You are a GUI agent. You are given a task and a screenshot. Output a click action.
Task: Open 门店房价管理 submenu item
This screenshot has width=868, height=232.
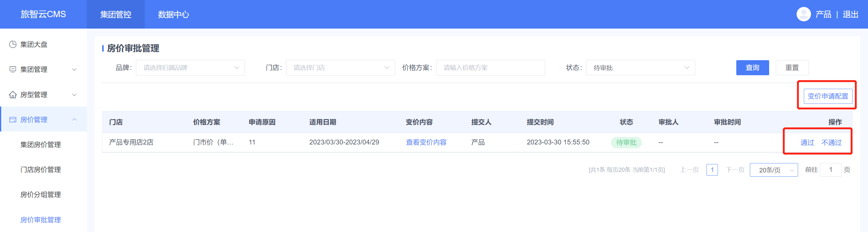[40, 169]
